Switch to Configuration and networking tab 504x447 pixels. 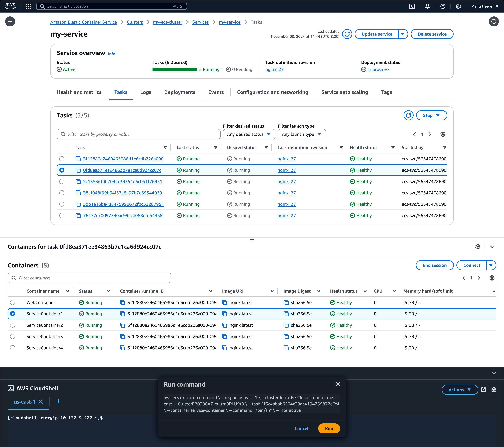click(272, 92)
